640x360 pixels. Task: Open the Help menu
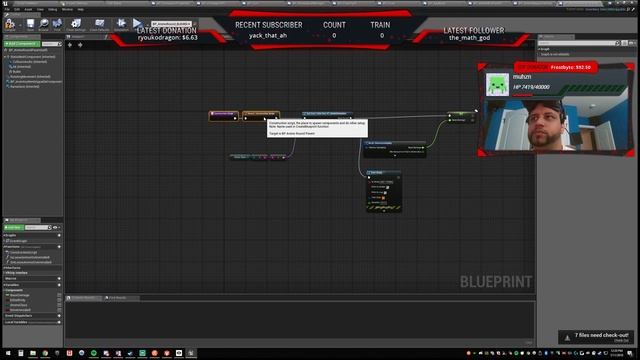tap(80, 9)
